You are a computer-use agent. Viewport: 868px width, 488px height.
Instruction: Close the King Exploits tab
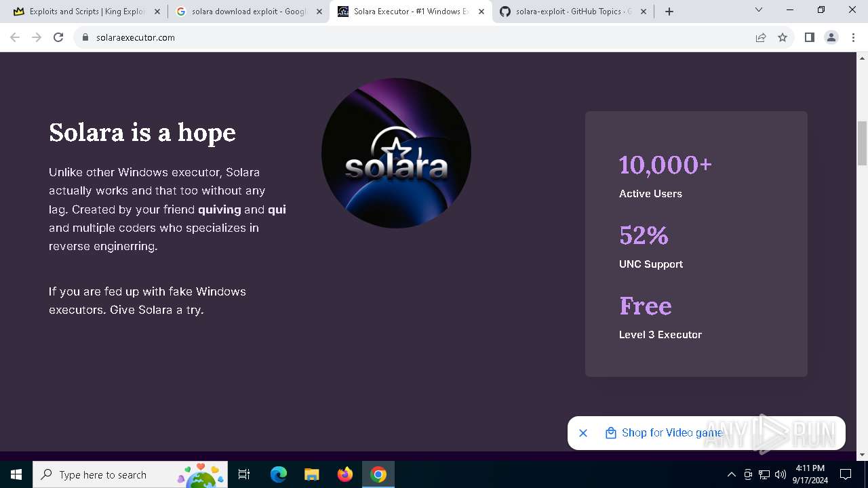point(157,12)
